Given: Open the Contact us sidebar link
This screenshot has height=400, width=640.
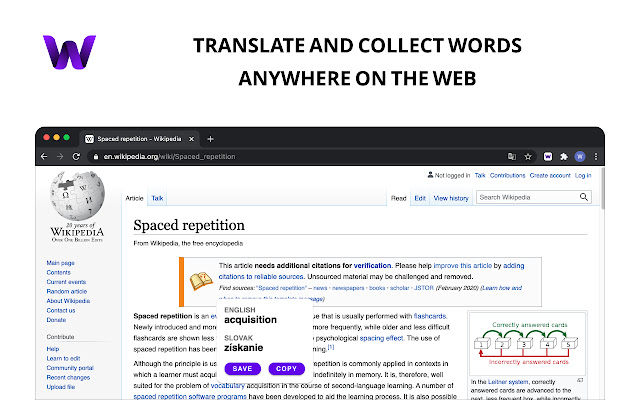Looking at the screenshot, I should click(x=61, y=310).
